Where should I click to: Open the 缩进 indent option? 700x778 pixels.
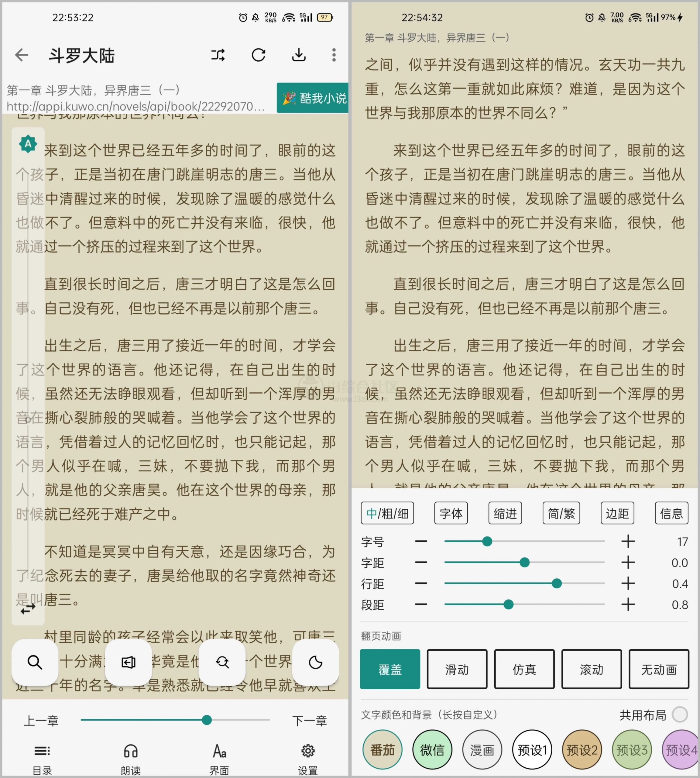pos(505,513)
